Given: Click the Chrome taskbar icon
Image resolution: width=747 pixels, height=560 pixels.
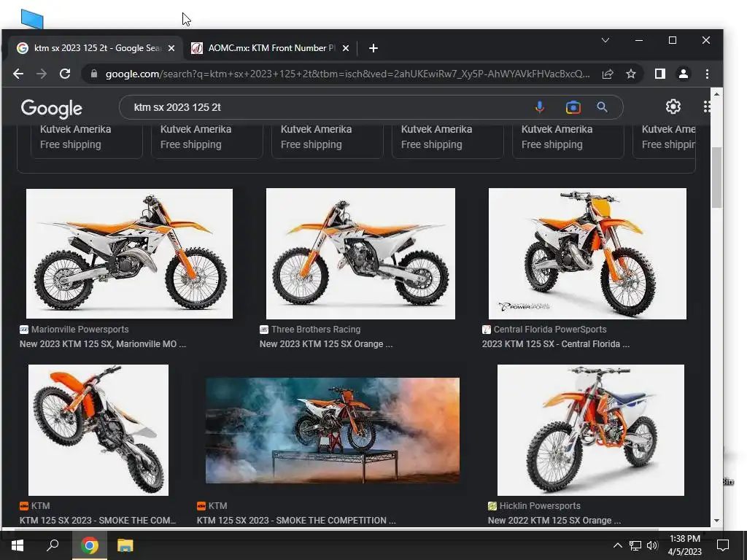Looking at the screenshot, I should pyautogui.click(x=89, y=545).
